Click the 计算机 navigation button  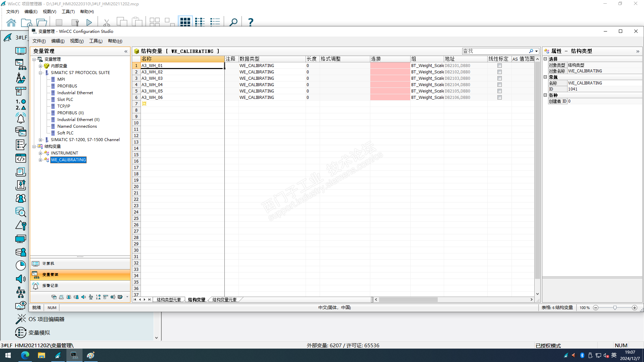coord(48,263)
